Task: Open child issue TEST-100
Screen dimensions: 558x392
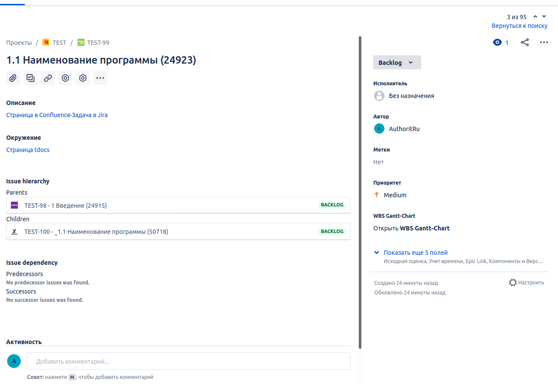Action: pos(178,231)
